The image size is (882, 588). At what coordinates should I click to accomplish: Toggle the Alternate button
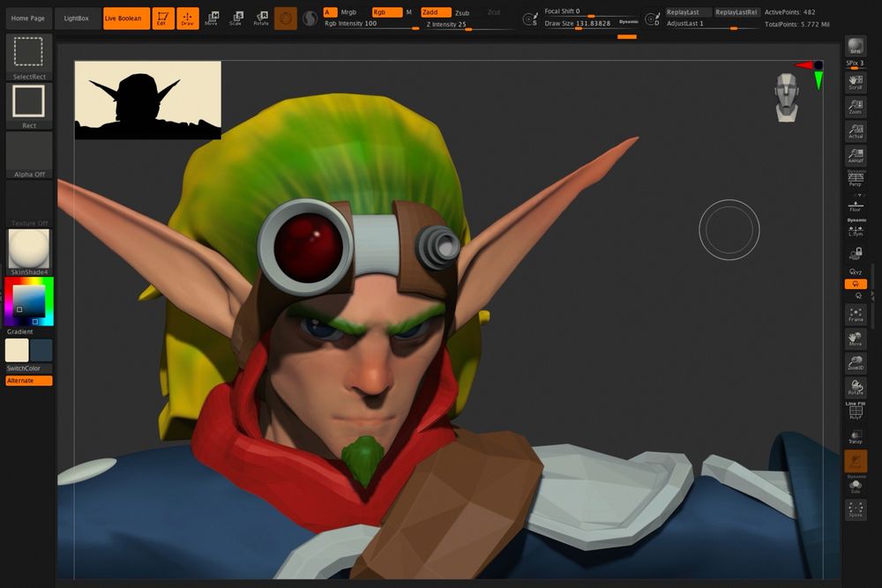click(x=29, y=381)
